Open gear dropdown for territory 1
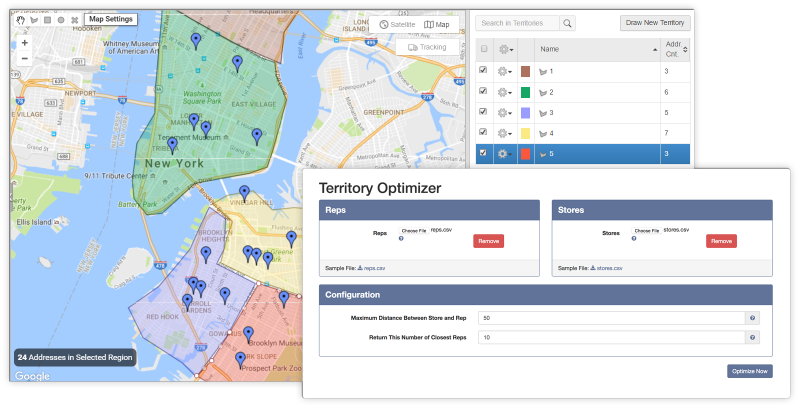Image resolution: width=800 pixels, height=409 pixels. click(505, 72)
